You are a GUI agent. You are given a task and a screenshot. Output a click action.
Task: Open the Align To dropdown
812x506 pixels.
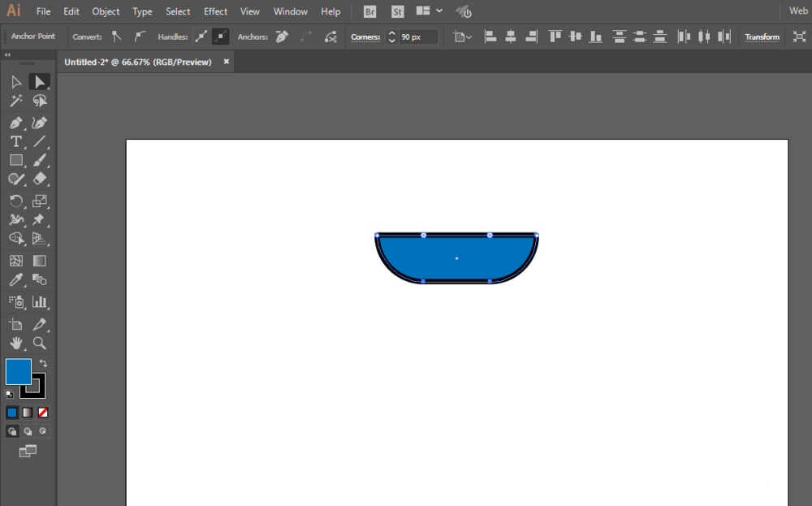[463, 37]
